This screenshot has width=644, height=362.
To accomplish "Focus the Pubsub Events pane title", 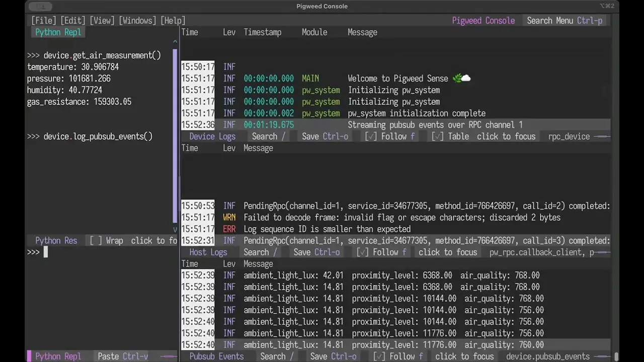I will [216, 356].
